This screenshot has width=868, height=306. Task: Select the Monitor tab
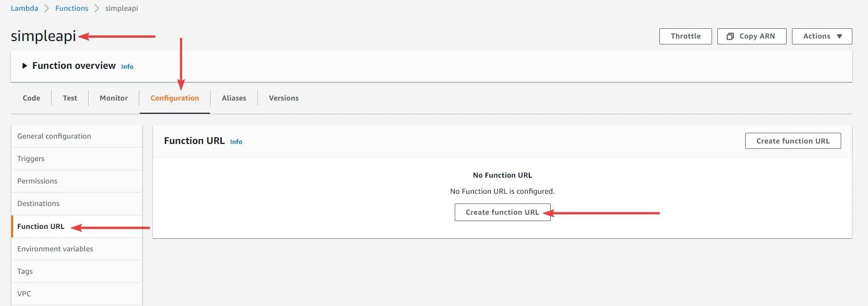113,98
